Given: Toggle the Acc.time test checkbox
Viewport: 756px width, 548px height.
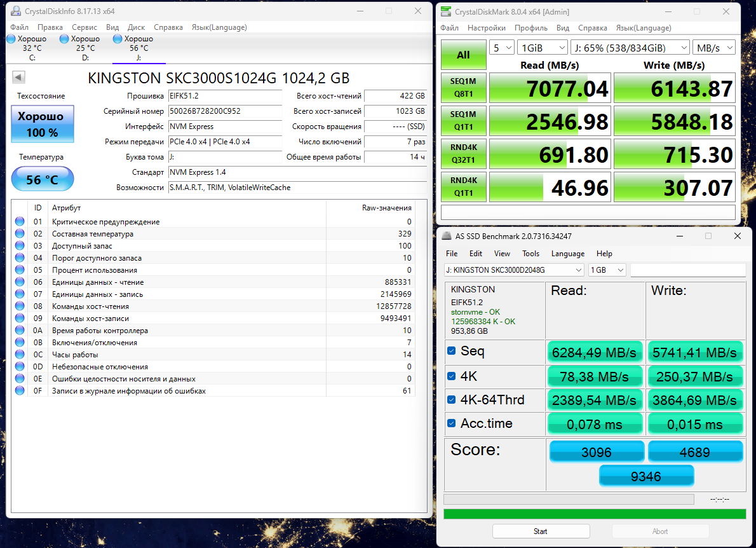Looking at the screenshot, I should pyautogui.click(x=451, y=423).
